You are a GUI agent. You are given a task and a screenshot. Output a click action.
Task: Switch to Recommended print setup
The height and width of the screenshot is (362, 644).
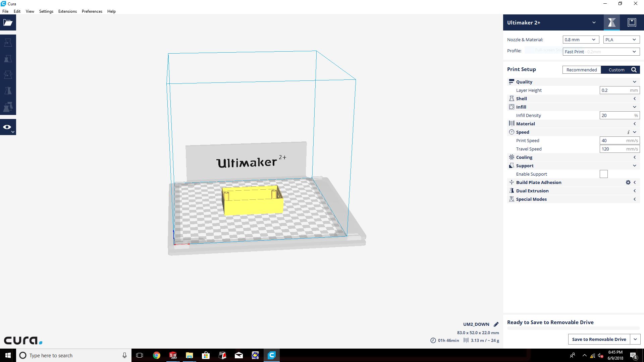coord(582,70)
